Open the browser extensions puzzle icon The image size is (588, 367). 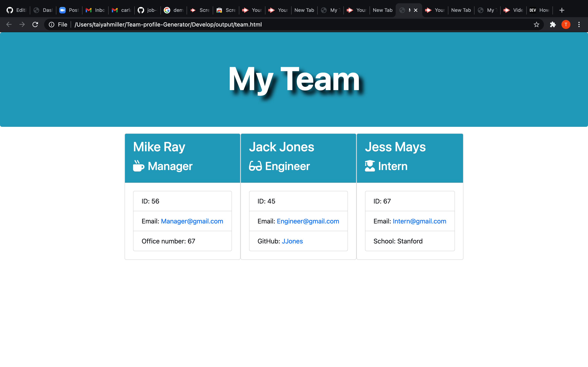[553, 24]
